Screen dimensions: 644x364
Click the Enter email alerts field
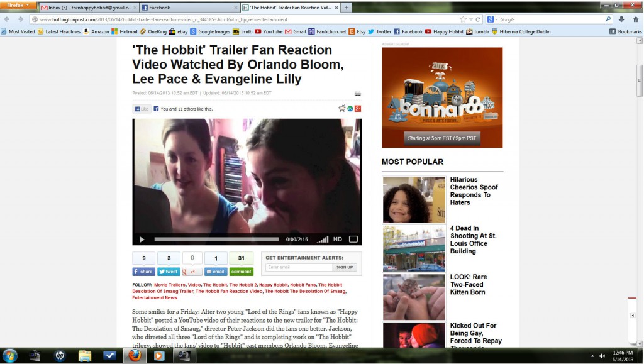(299, 267)
